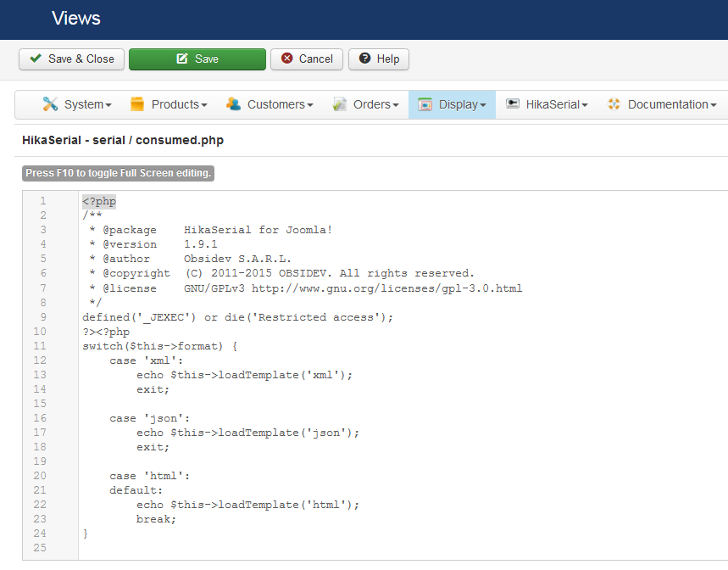Click line number 25 in gutter
This screenshot has height=570, width=728.
[x=41, y=547]
